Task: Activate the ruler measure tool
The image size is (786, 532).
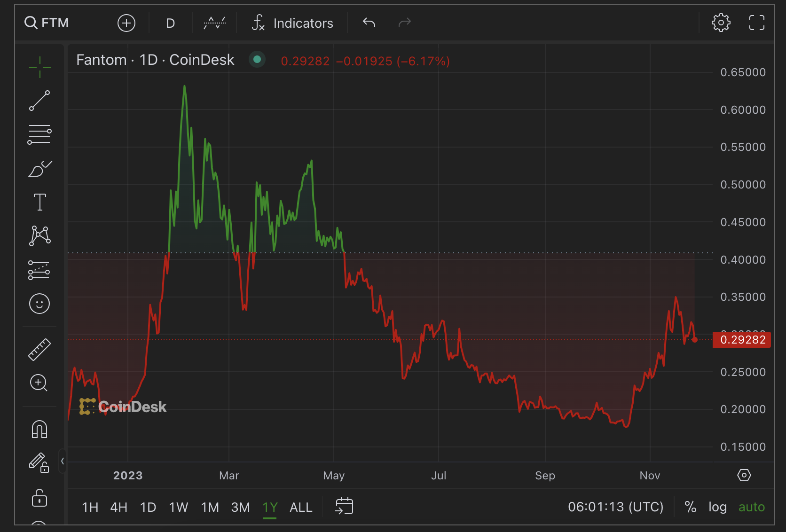Action: coord(39,350)
